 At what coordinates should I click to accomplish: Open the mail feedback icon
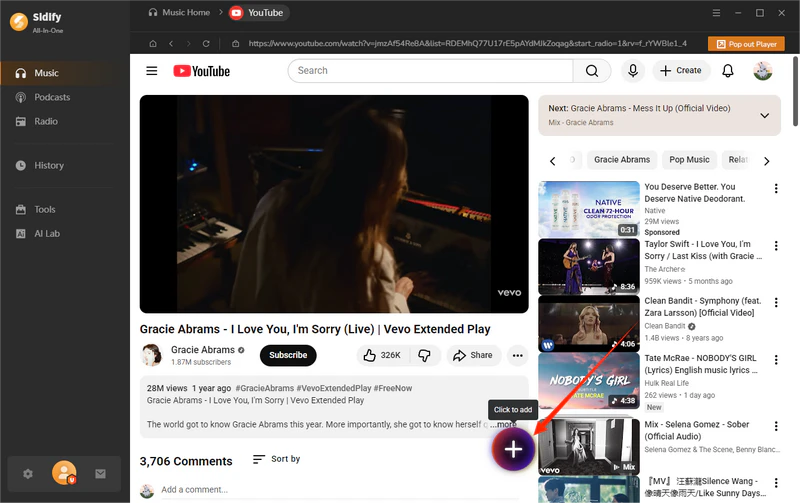[101, 474]
